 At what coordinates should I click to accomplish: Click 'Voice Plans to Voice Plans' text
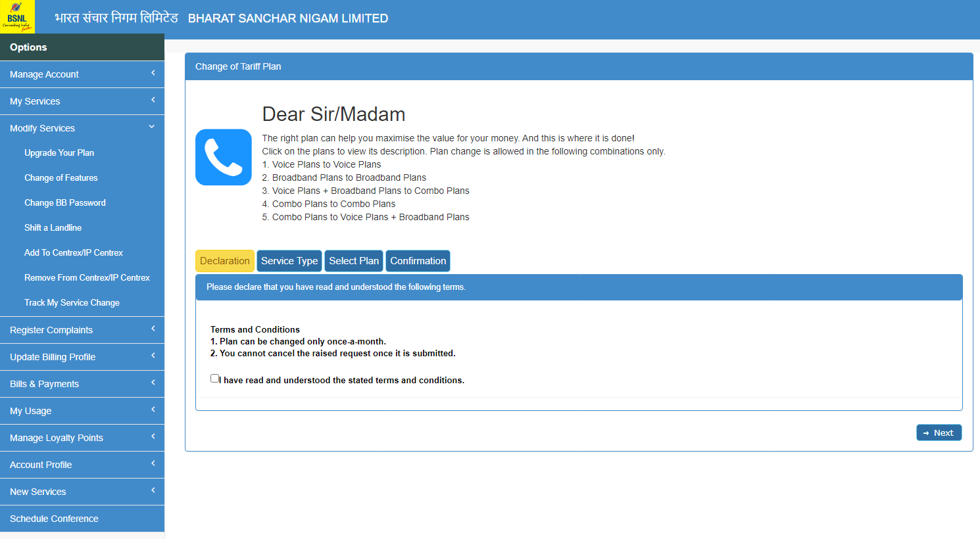coord(327,164)
